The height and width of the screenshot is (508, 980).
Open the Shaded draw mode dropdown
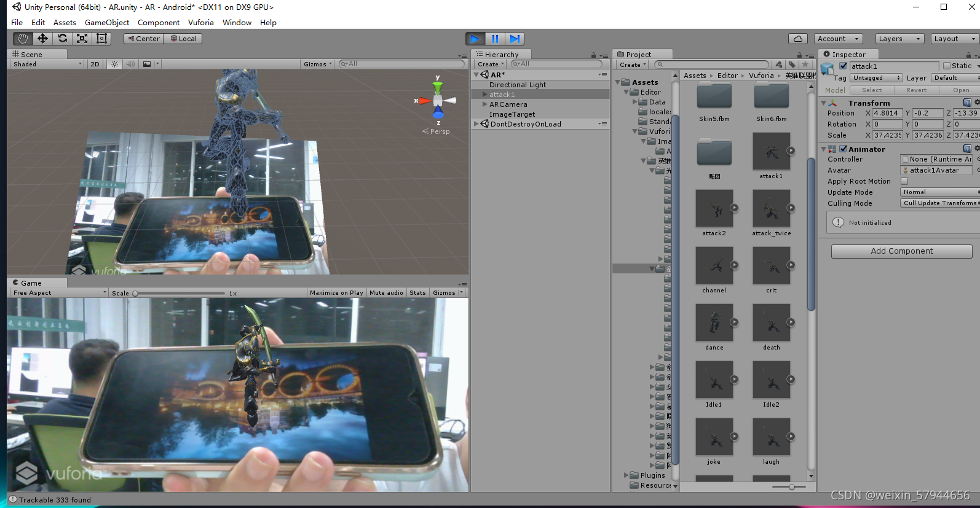47,64
